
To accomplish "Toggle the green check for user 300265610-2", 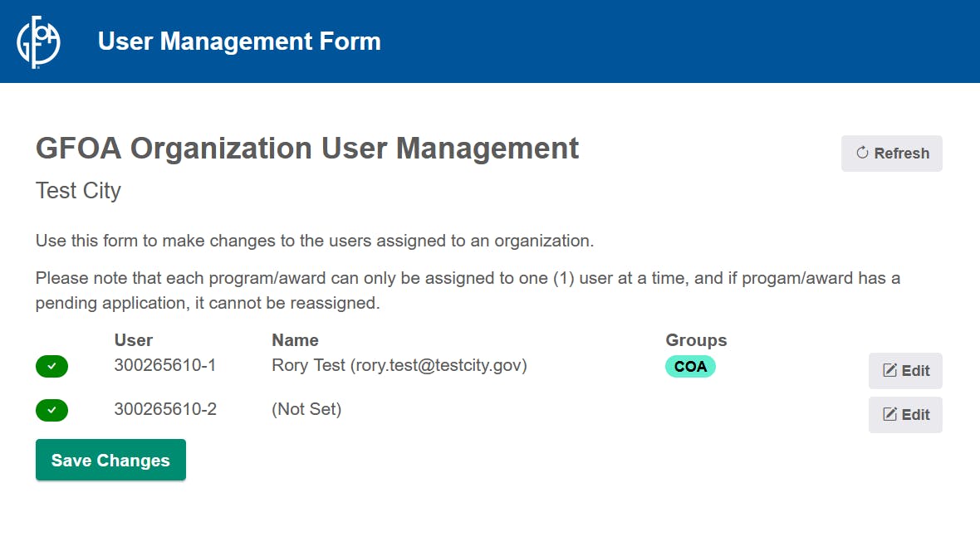I will click(x=51, y=410).
